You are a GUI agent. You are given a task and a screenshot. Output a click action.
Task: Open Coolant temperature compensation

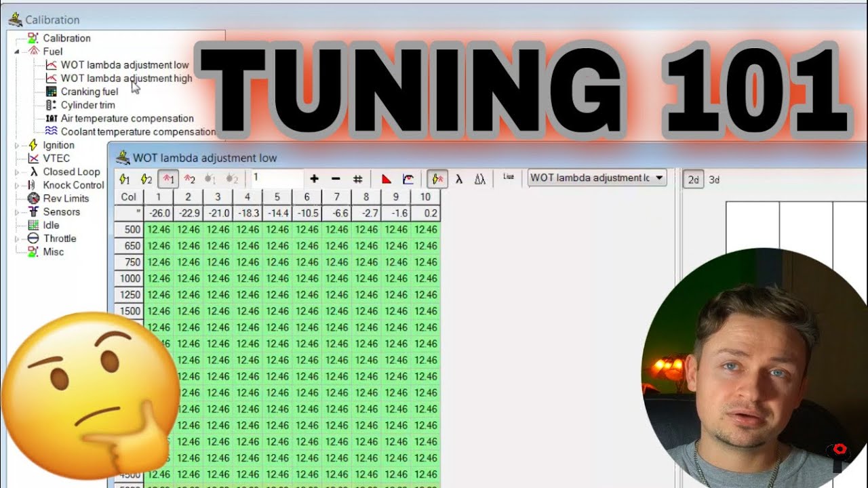(138, 131)
